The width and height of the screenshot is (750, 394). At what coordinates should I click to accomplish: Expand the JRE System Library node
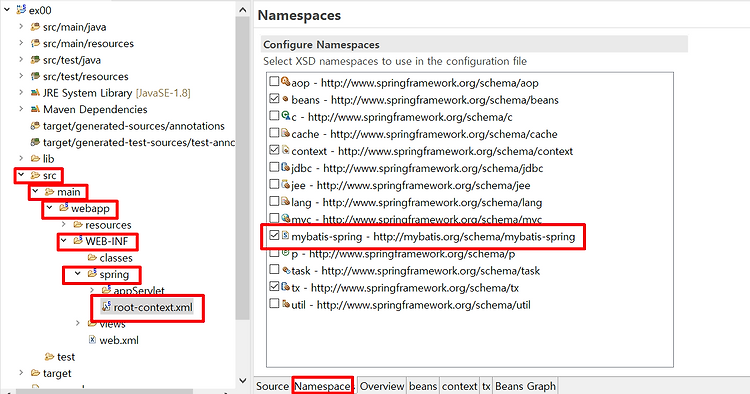[21, 92]
